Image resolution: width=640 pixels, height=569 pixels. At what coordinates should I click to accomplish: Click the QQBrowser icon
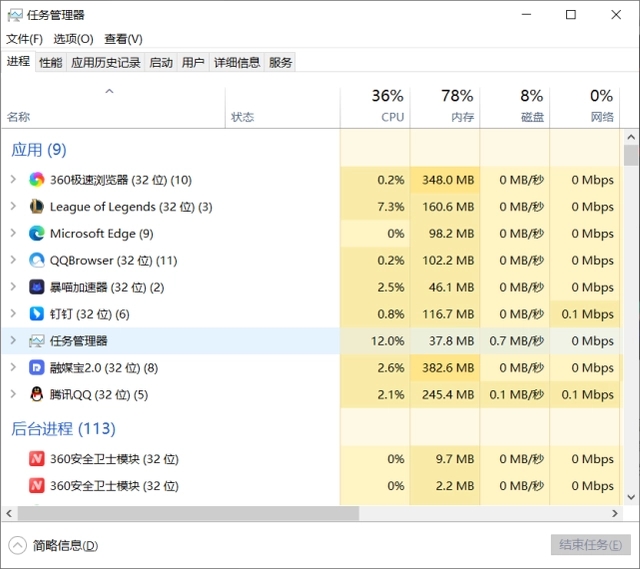click(x=37, y=260)
